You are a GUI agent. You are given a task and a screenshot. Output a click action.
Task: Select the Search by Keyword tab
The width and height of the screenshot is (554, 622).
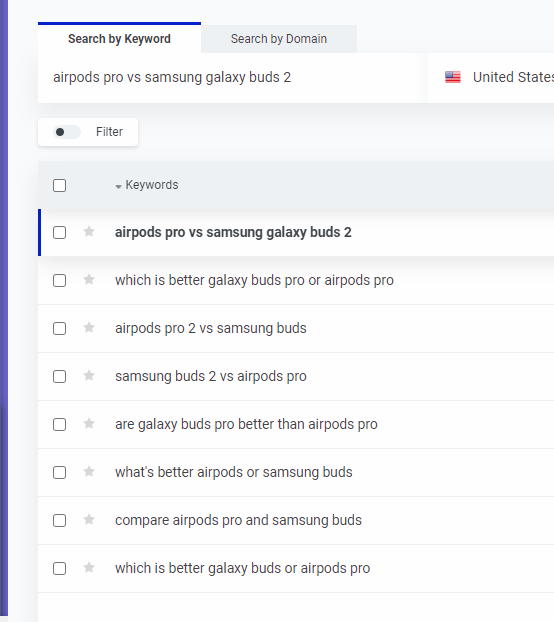pos(119,39)
